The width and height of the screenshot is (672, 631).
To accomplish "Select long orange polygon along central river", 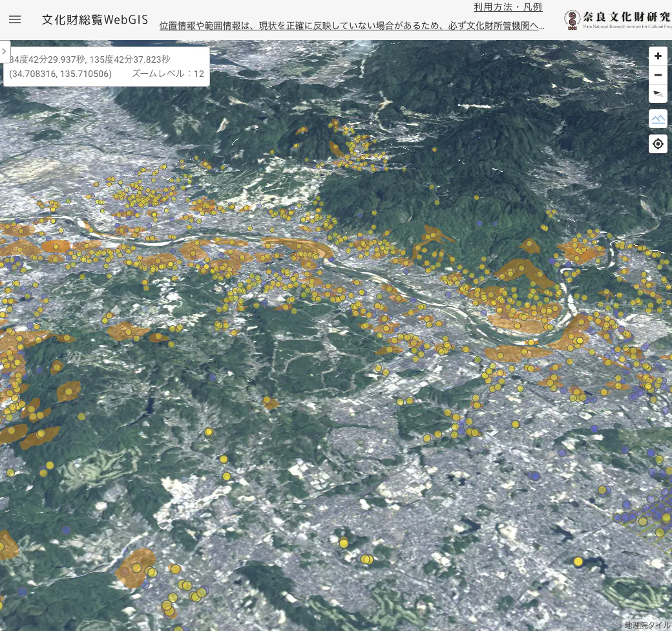I will 297,246.
